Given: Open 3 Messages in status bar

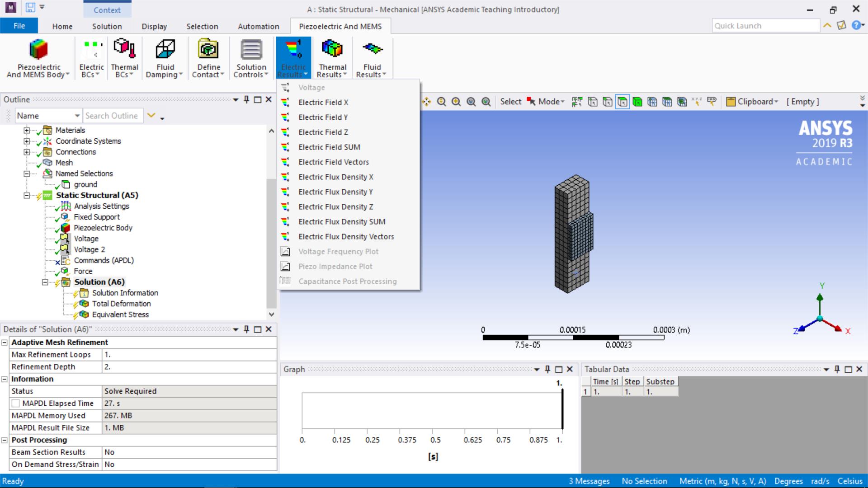Looking at the screenshot, I should click(x=589, y=481).
